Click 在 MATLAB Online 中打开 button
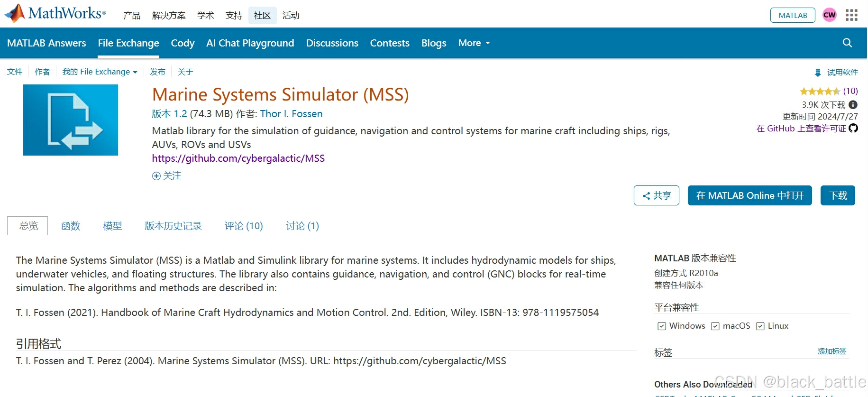 coord(750,195)
